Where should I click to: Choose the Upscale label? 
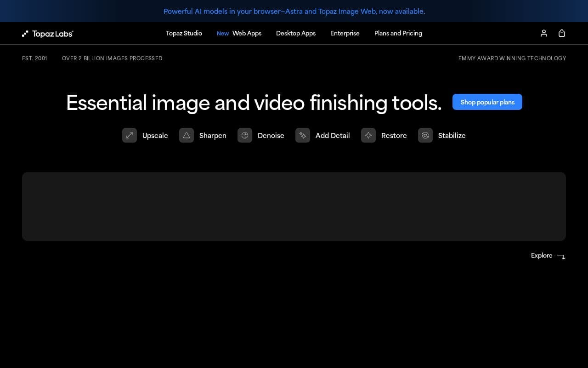point(155,135)
